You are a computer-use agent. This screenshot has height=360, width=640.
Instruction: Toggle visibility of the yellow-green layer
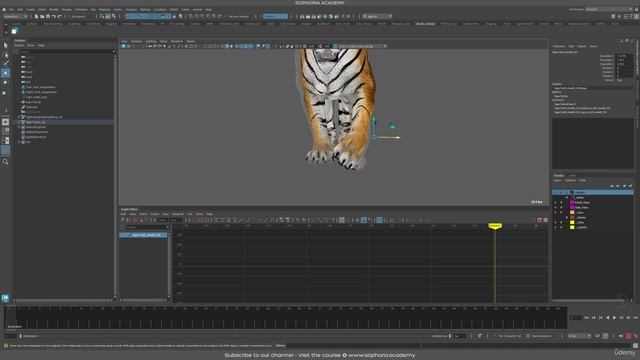pyautogui.click(x=555, y=227)
